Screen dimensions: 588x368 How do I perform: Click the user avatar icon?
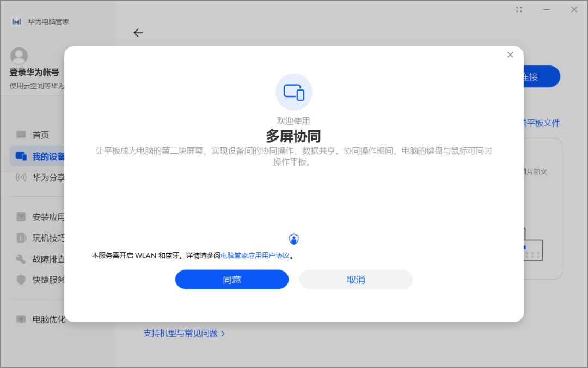click(x=19, y=56)
